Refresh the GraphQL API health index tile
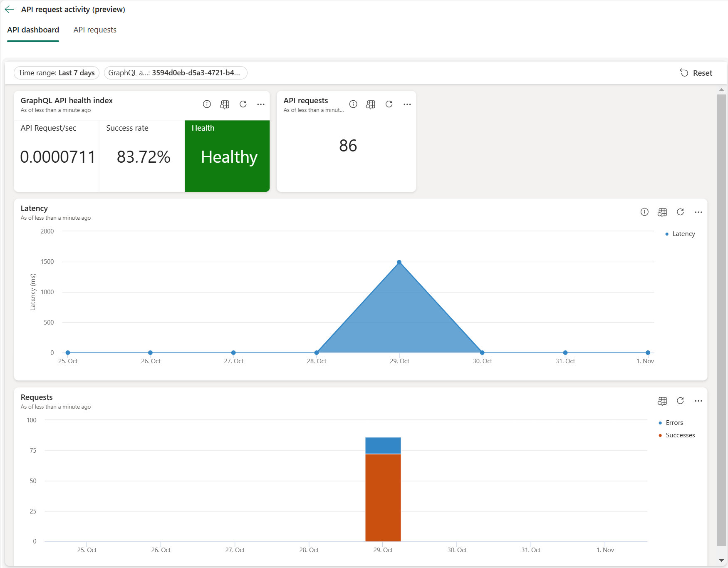 pos(243,104)
